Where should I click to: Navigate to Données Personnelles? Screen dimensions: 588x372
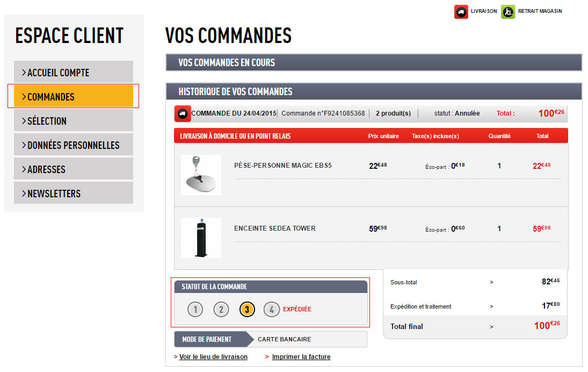point(74,145)
